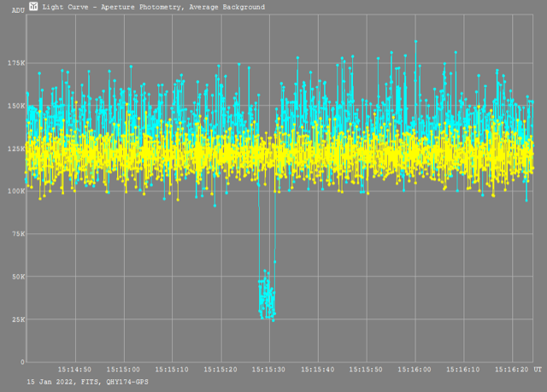Click the 50K y-axis label

tap(19, 277)
